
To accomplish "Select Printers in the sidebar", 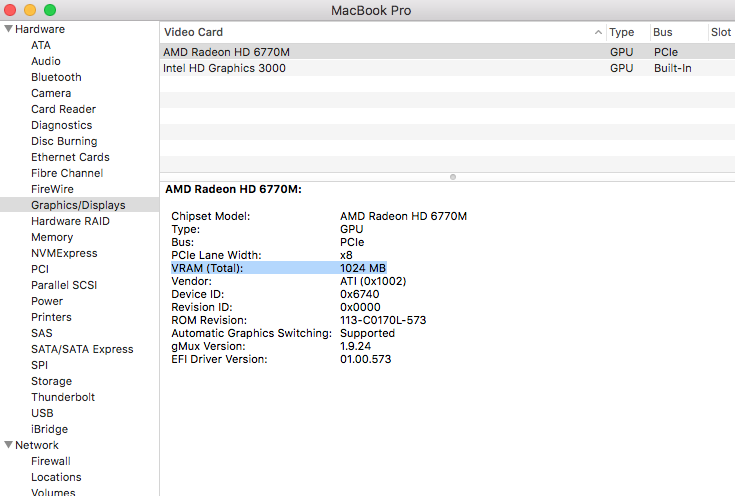I will [51, 317].
